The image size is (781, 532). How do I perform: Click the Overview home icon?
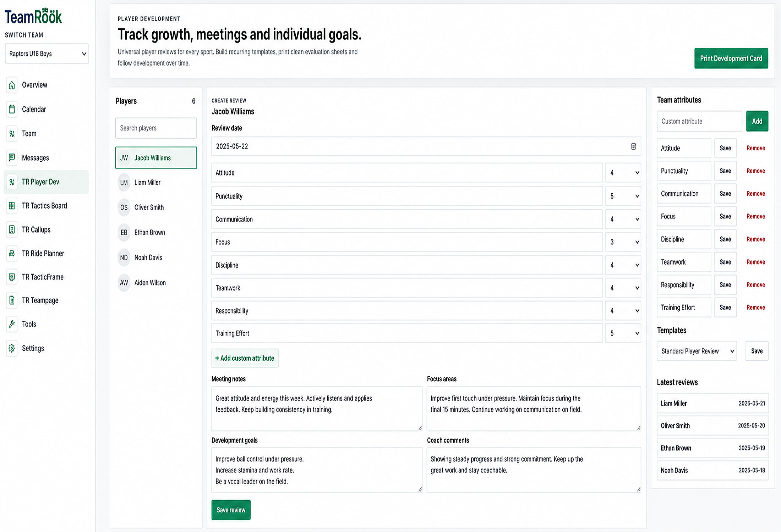tap(12, 85)
